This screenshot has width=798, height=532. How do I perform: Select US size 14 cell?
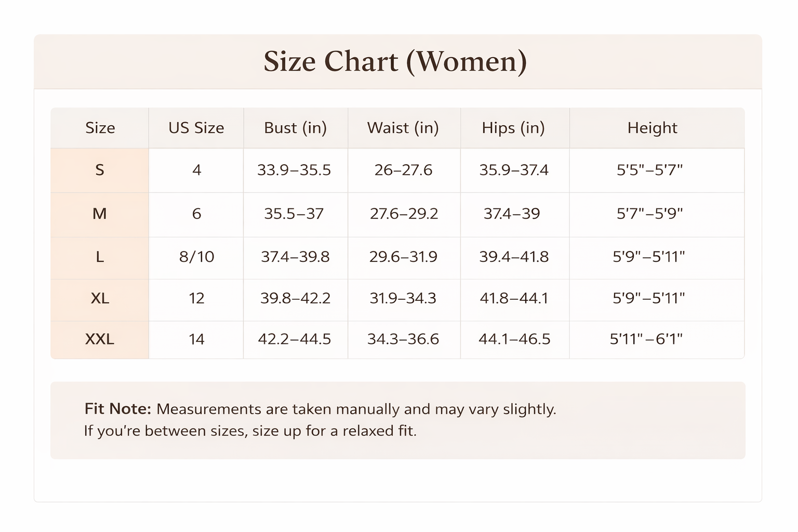[x=196, y=339]
